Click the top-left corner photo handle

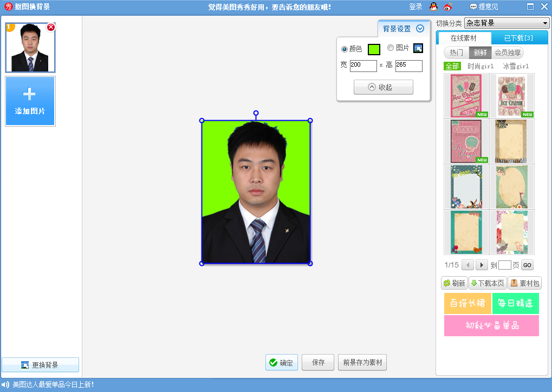[202, 121]
